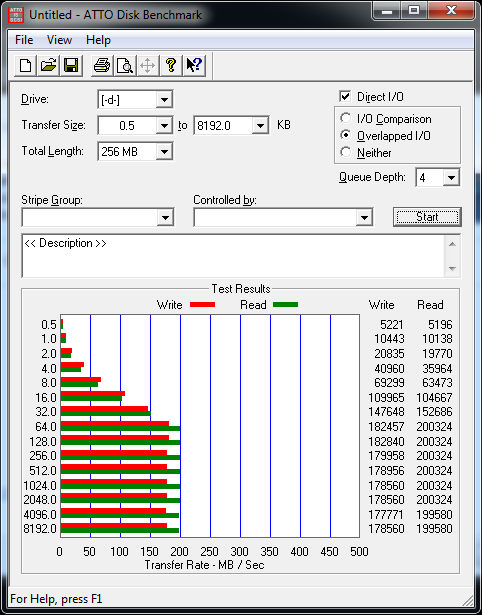The image size is (482, 615).
Task: Click the yellow question mark About icon
Action: tap(171, 66)
